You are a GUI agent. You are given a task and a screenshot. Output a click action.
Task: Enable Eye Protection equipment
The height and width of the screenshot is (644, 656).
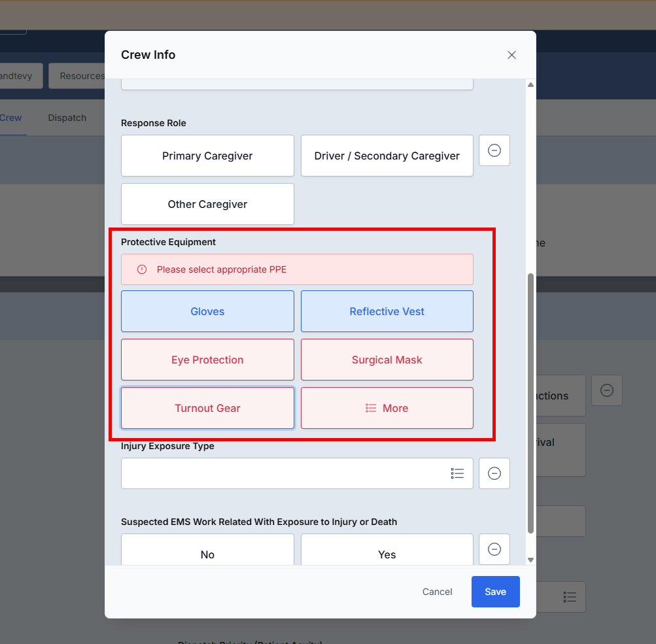point(207,360)
